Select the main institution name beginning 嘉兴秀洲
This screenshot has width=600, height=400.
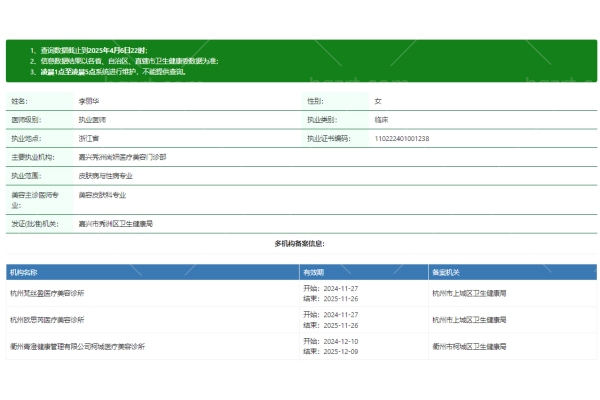pyautogui.click(x=122, y=157)
